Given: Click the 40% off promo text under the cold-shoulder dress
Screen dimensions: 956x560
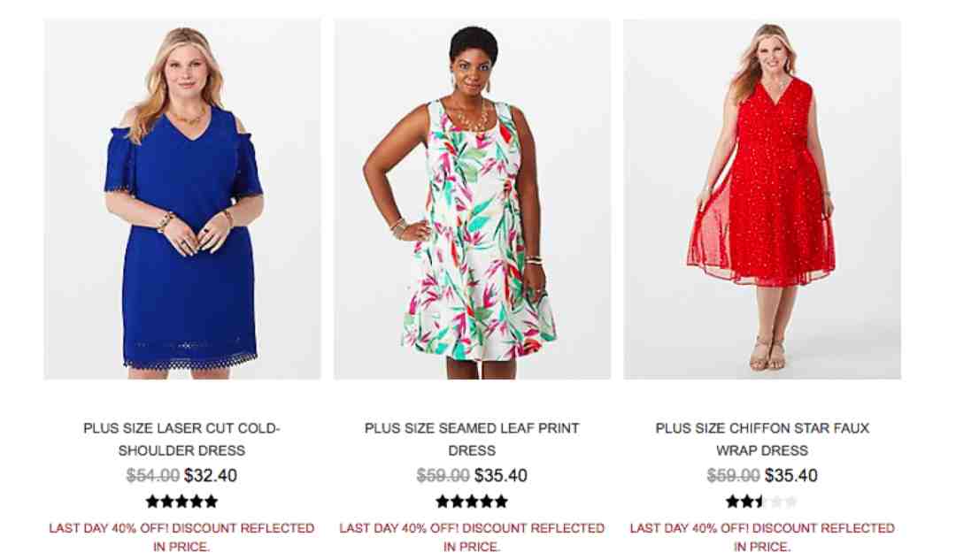Looking at the screenshot, I should (x=181, y=537).
